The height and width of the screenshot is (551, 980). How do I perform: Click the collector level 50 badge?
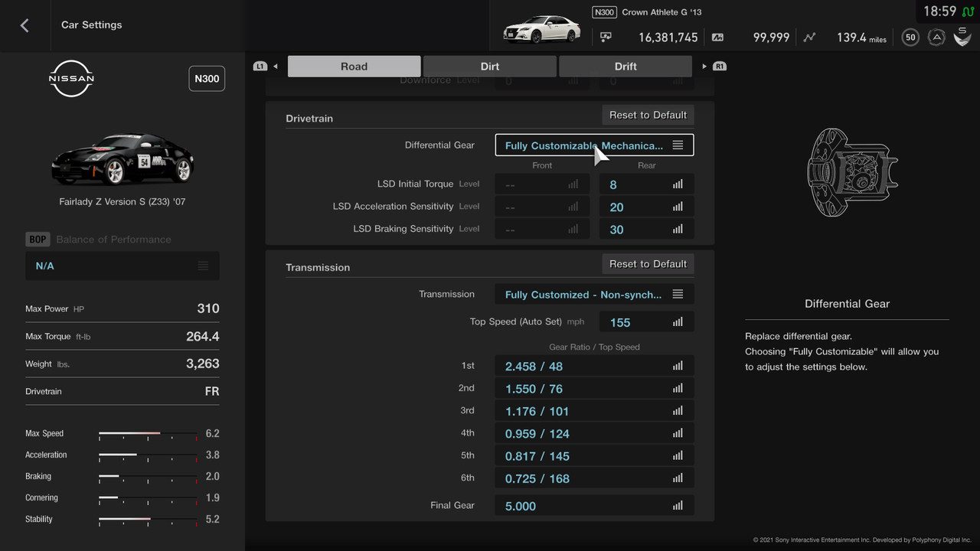point(910,37)
